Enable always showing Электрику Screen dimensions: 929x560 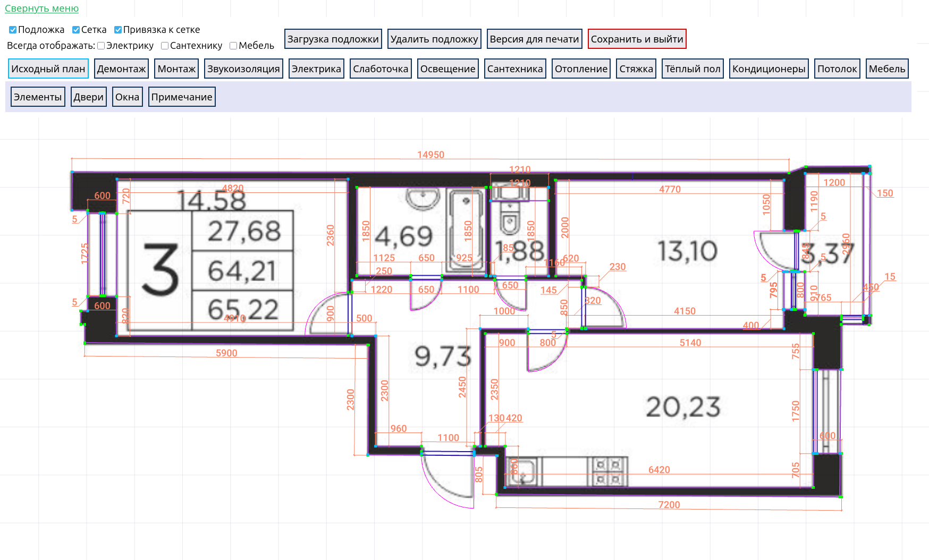coord(101,46)
